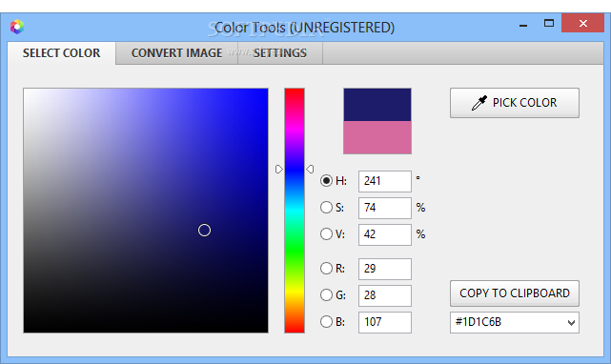Image resolution: width=611 pixels, height=364 pixels.
Task: Click the left hue slider arrow marker
Action: click(x=278, y=170)
